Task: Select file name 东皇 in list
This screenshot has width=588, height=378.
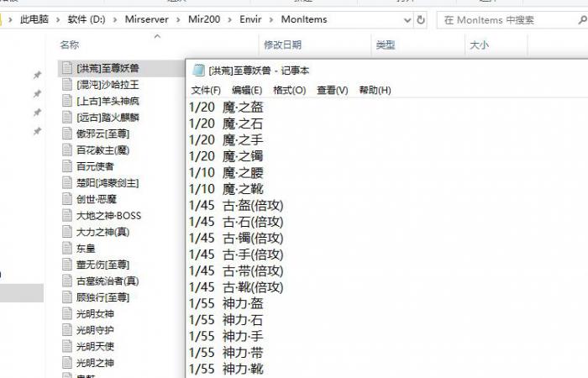Action: (86, 249)
